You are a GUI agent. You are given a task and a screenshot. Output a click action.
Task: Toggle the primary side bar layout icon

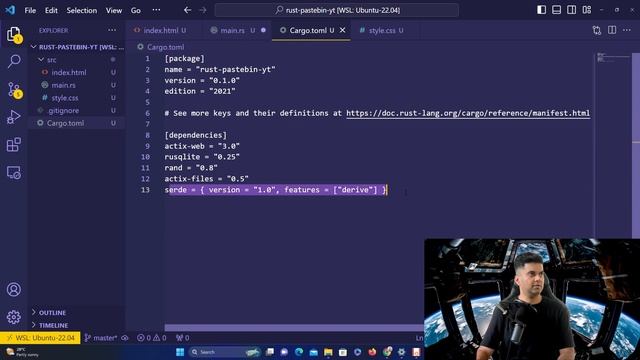(x=541, y=10)
